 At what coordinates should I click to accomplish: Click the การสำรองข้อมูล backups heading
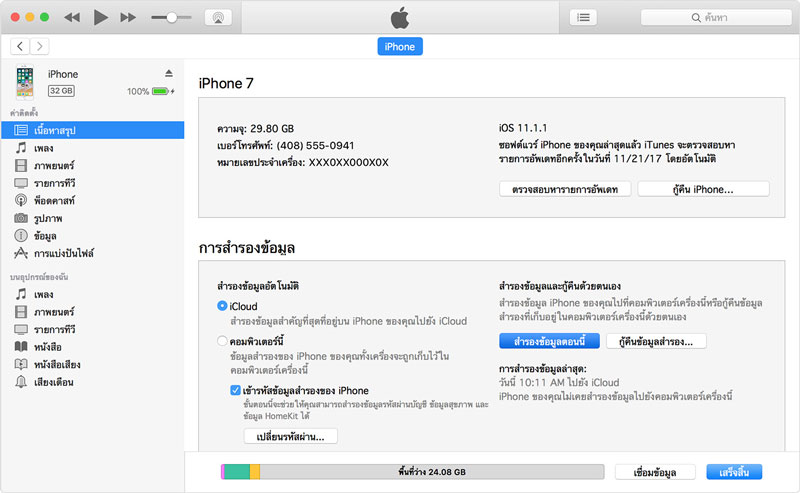tap(247, 248)
